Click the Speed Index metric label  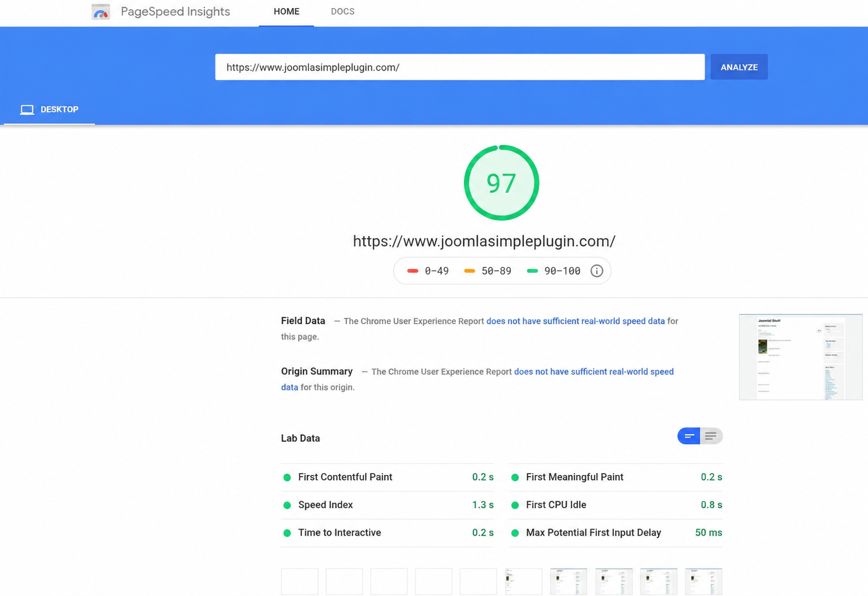coord(326,505)
